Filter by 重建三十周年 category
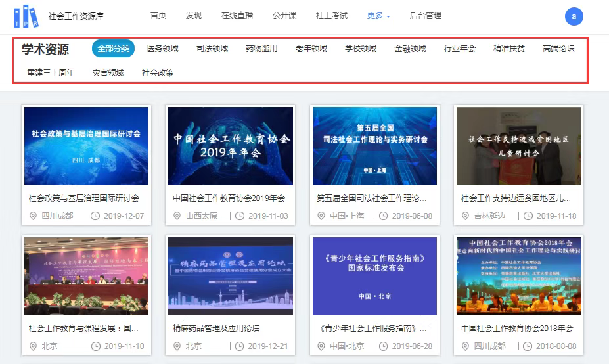 click(51, 73)
